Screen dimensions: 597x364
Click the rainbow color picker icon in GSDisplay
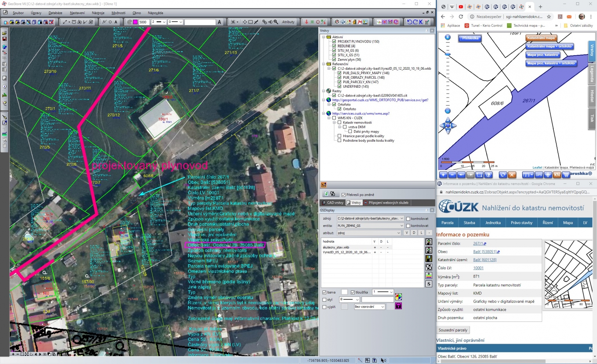398,297
